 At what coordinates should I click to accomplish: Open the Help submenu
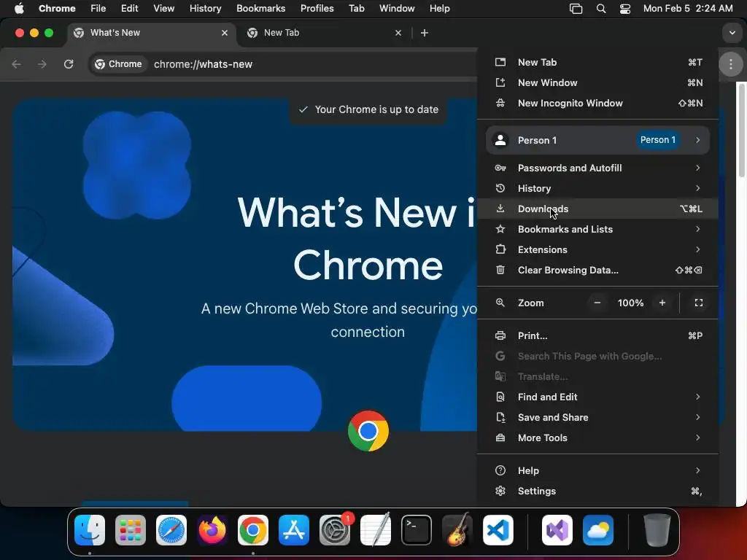[598, 471]
